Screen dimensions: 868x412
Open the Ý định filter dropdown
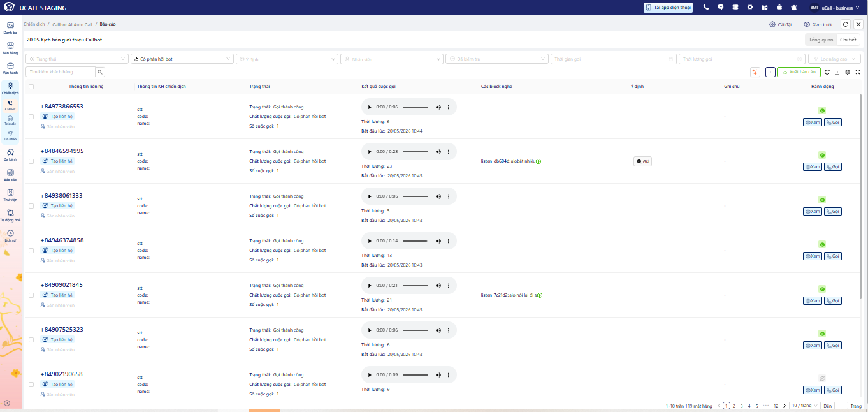click(x=287, y=59)
